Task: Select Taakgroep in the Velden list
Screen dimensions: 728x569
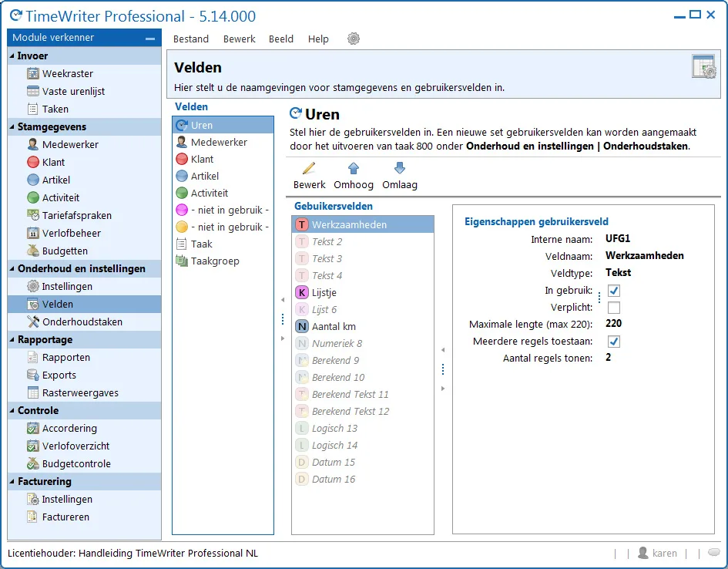Action: (223, 261)
